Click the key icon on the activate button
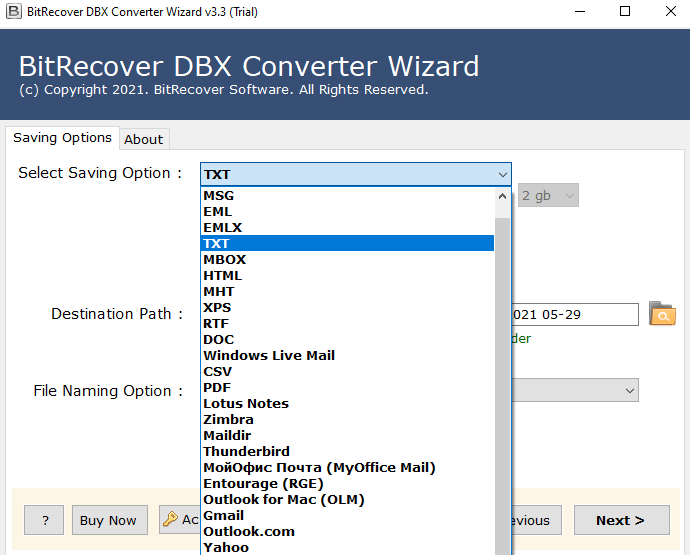690x555 pixels. [x=170, y=519]
